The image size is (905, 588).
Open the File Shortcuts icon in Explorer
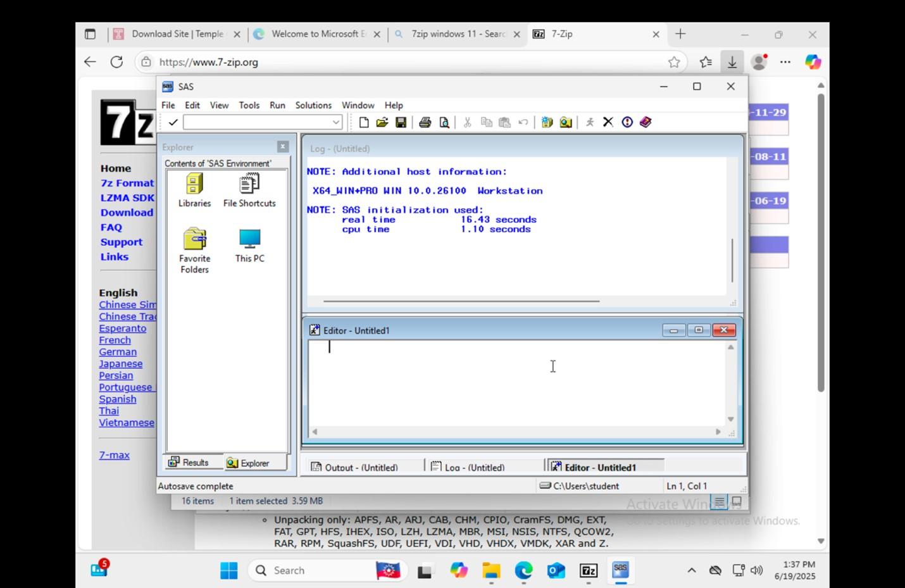[249, 190]
